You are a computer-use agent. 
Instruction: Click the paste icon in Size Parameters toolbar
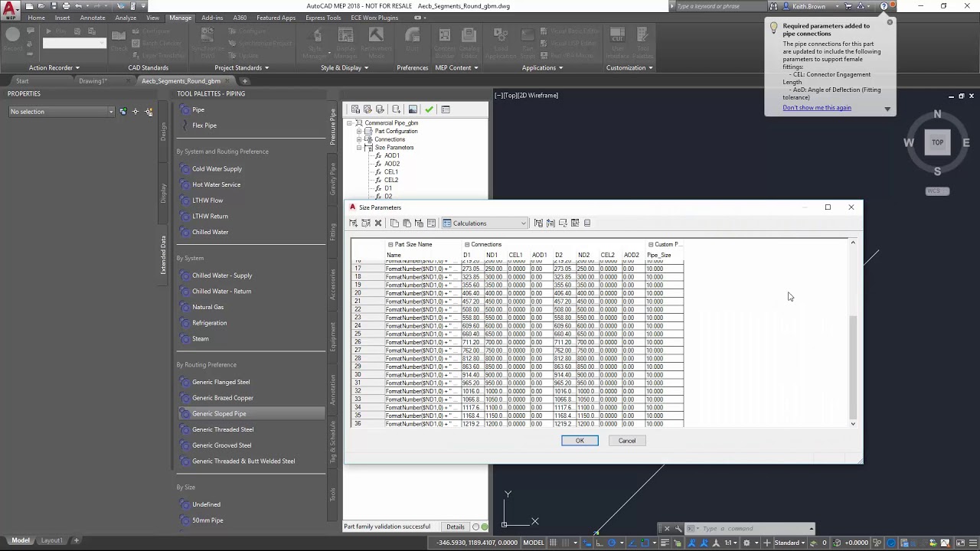(407, 223)
